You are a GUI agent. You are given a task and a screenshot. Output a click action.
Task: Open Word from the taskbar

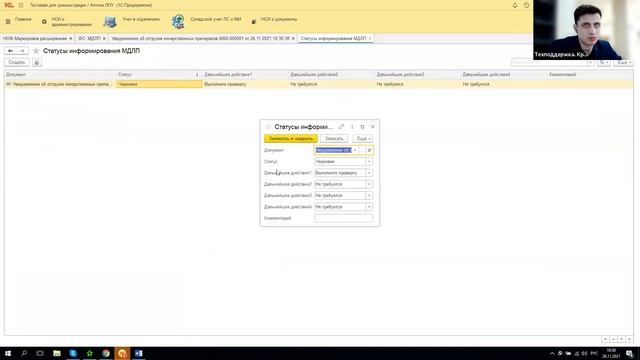coord(138,353)
